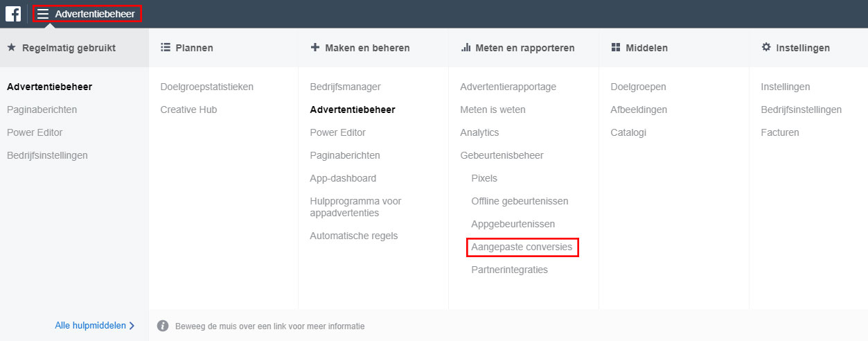Click the info icon in the footer
868x341 pixels.
tap(163, 326)
